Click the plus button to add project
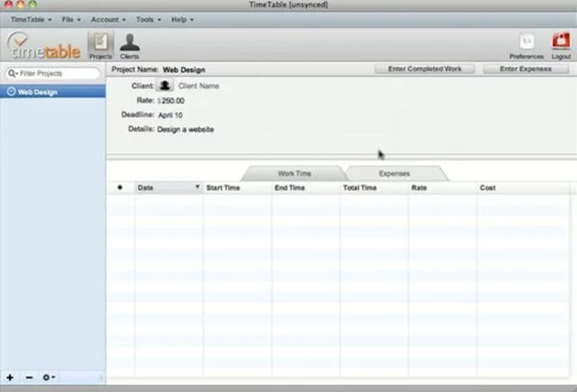This screenshot has width=577, height=392. 10,378
